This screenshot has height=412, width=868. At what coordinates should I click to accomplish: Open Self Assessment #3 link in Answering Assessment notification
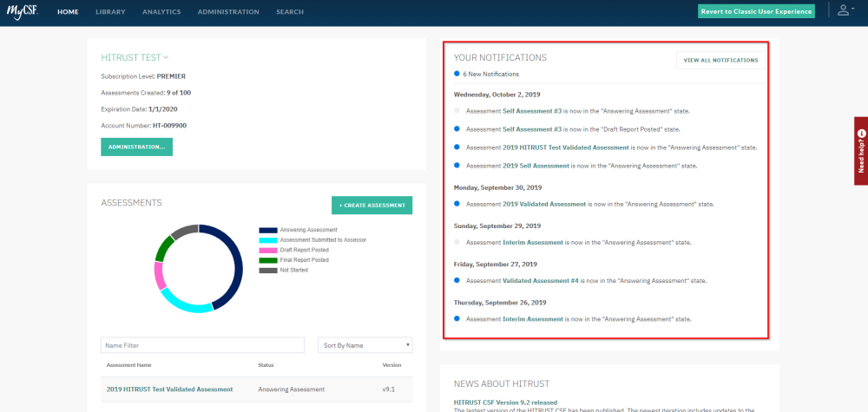532,111
